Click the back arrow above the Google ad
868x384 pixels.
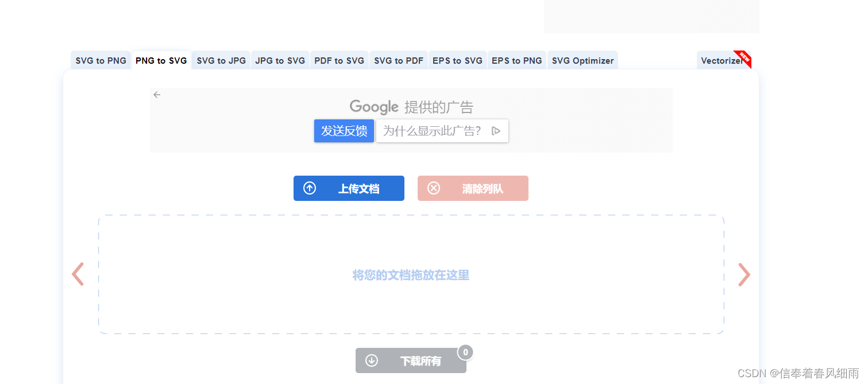(157, 94)
